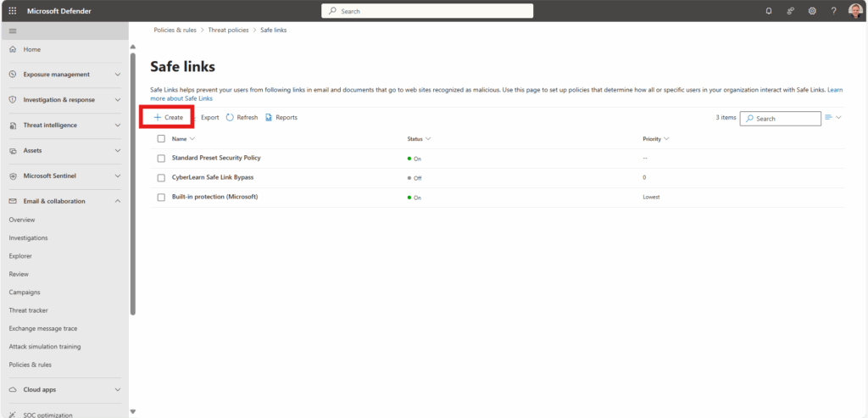The image size is (868, 418).
Task: Click the Create button
Action: 169,117
